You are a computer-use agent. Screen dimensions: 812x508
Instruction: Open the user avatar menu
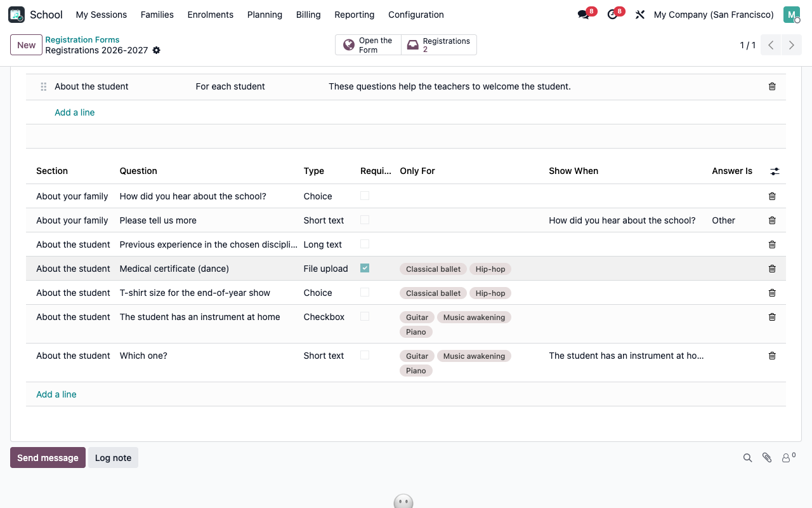tap(792, 15)
